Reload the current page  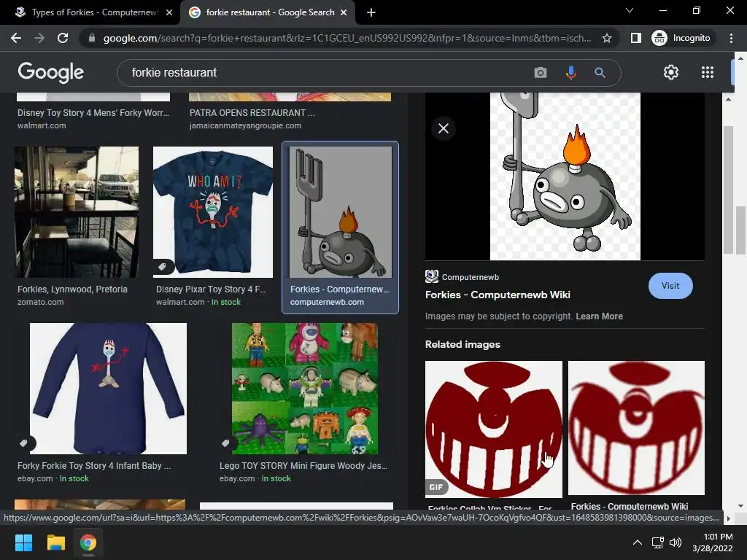[x=63, y=38]
